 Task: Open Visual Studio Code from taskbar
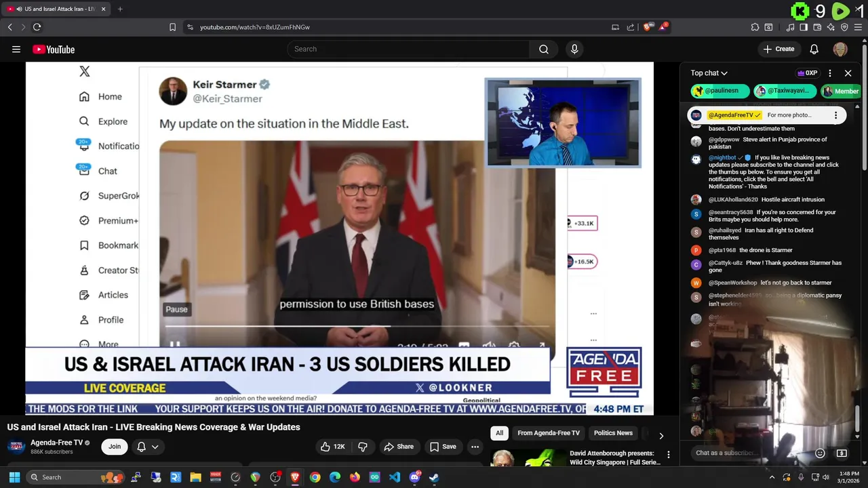pos(395,477)
